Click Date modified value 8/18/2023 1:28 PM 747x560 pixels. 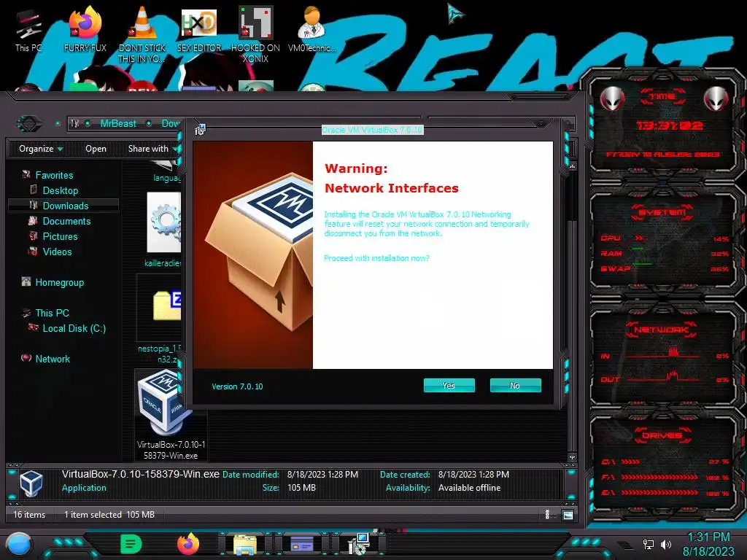pyautogui.click(x=322, y=474)
